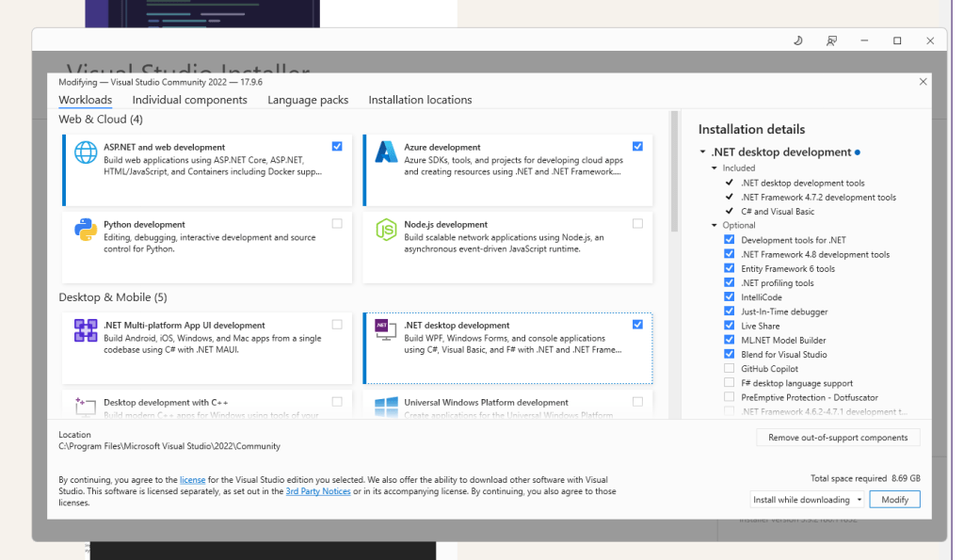964x560 pixels.
Task: Uncheck the Azure development workload
Action: pos(637,146)
